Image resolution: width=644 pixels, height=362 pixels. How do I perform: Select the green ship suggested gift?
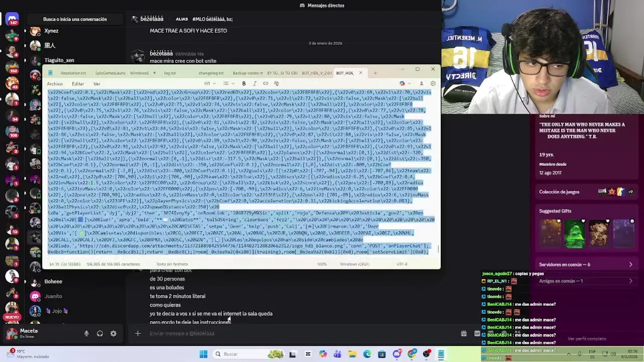click(x=575, y=234)
